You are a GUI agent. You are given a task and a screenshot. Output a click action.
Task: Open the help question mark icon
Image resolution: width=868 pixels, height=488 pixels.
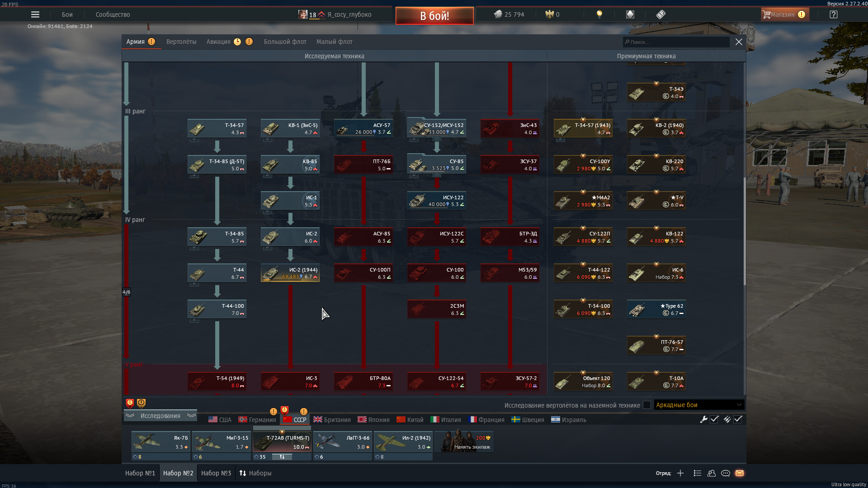pos(834,14)
